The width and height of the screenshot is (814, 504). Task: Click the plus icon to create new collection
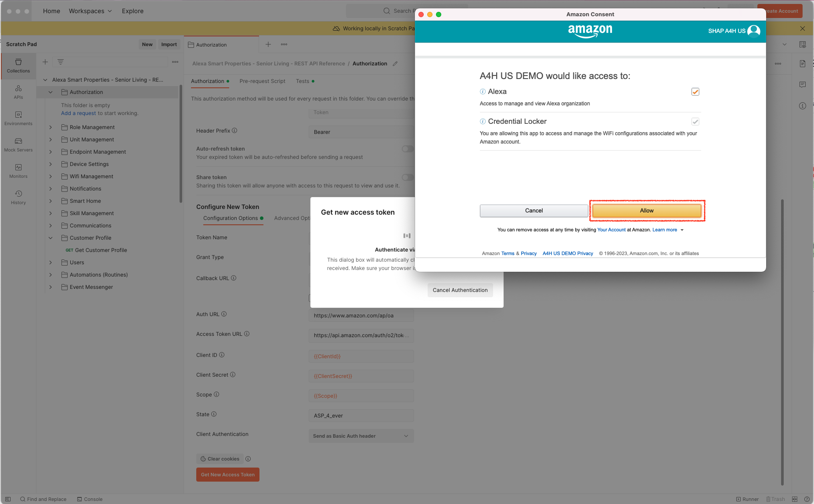pos(45,62)
